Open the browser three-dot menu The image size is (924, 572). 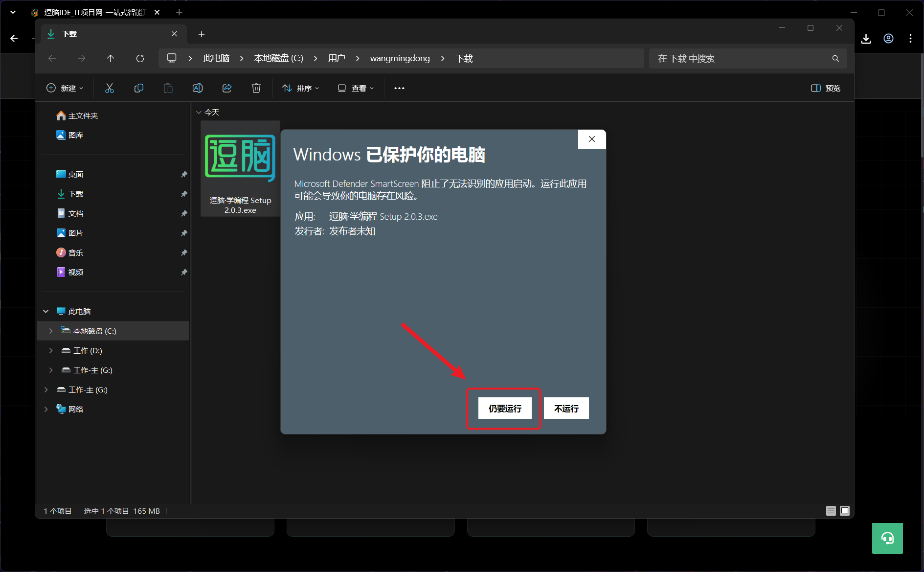[x=910, y=39]
